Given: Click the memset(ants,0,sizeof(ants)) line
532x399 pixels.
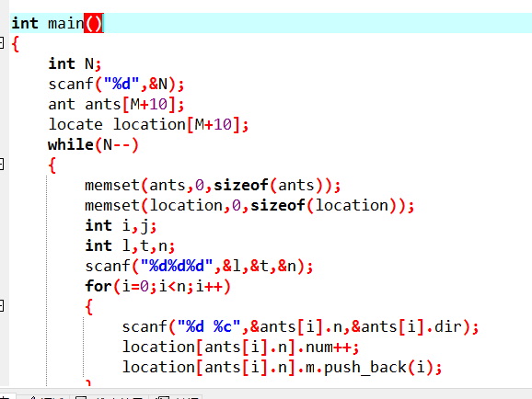Looking at the screenshot, I should point(213,186).
